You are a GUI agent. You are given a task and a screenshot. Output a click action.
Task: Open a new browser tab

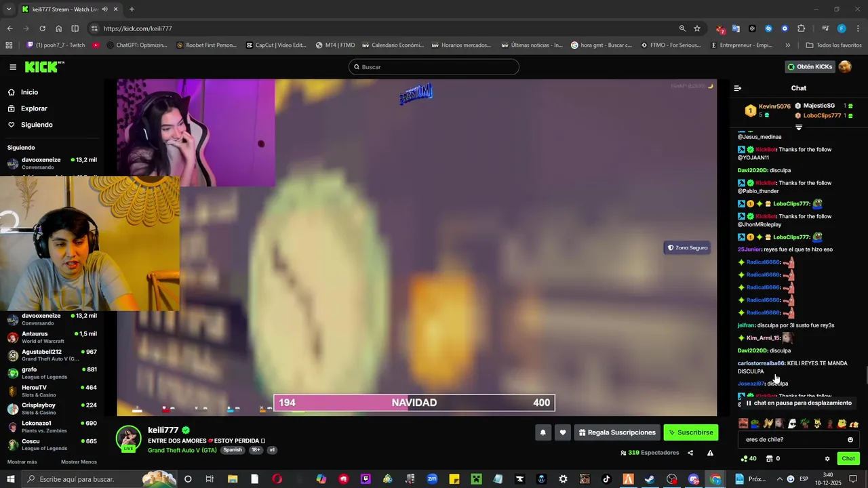pyautogui.click(x=132, y=9)
